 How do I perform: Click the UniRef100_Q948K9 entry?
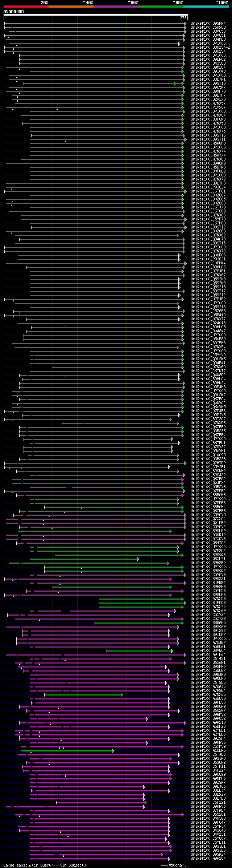coord(208,163)
